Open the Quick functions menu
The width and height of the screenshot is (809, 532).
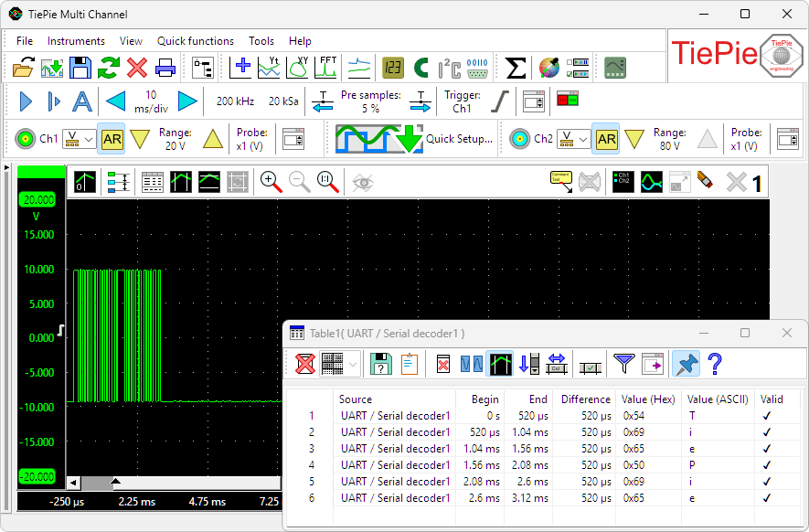pos(195,41)
